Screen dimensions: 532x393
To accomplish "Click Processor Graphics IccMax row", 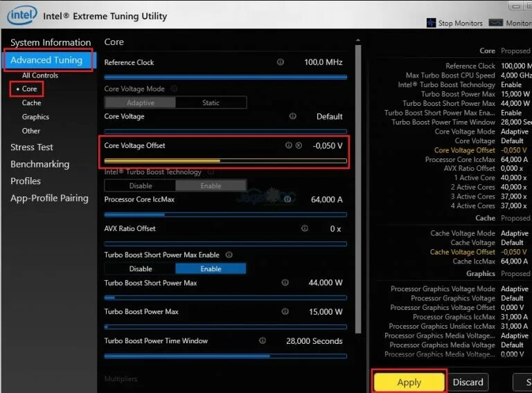I will click(470, 317).
